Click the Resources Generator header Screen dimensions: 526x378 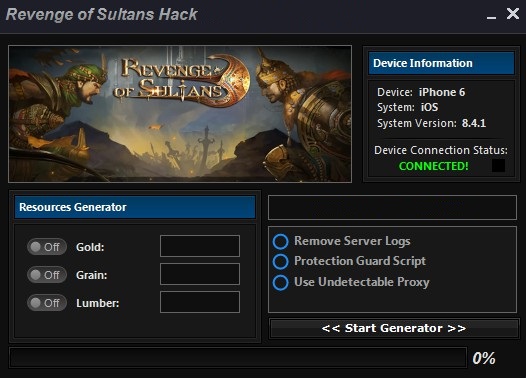tap(135, 207)
